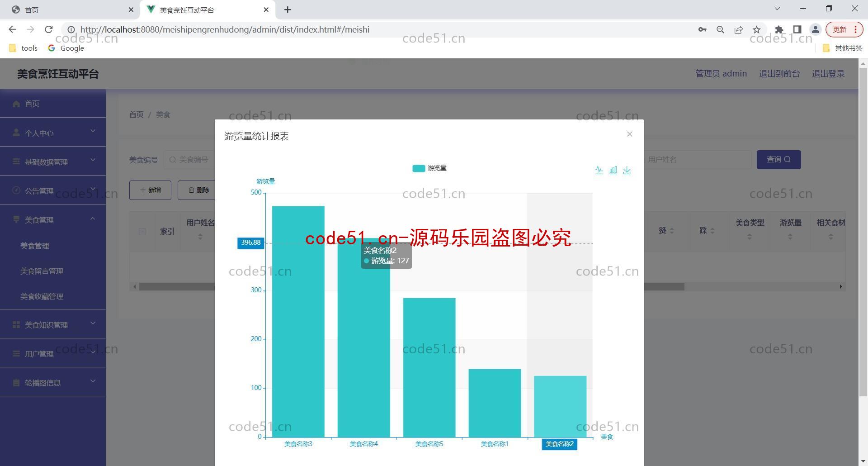Toggle the table select-all checkbox
Screen dimensions: 868x466
142,232
